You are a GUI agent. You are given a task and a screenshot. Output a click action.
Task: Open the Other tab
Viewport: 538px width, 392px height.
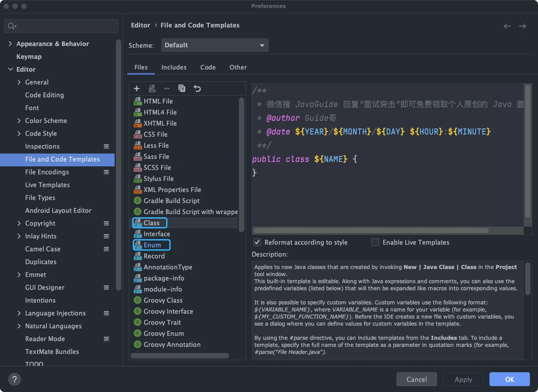pos(238,67)
